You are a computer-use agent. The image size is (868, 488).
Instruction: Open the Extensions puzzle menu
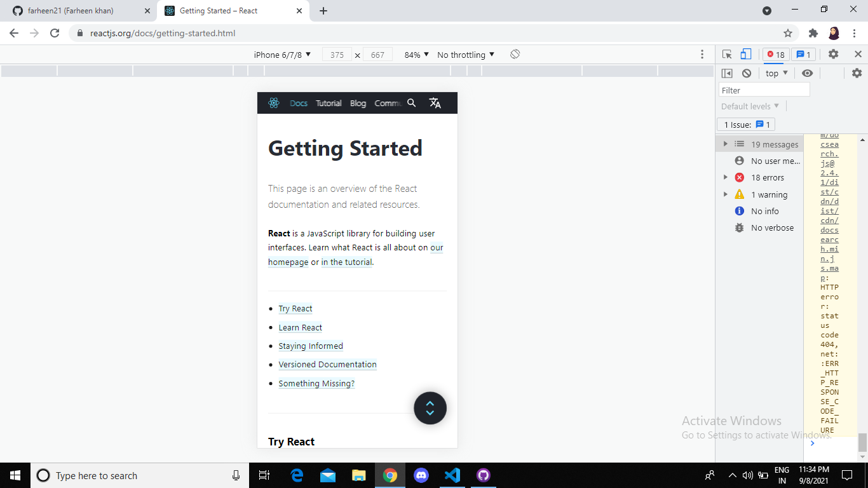813,33
